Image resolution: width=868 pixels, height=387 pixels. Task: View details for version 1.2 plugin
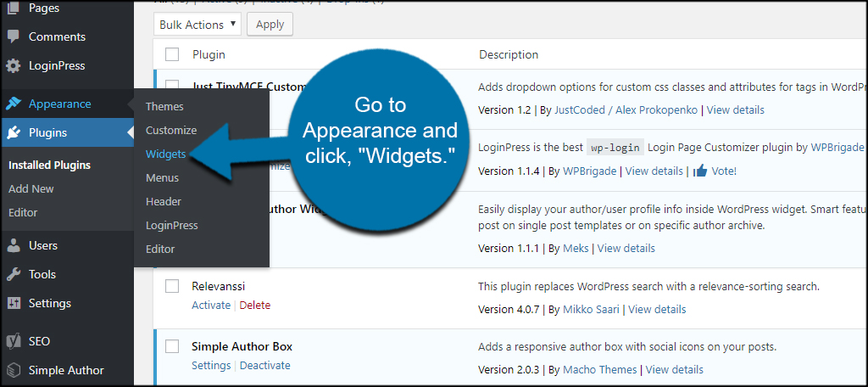coord(735,109)
